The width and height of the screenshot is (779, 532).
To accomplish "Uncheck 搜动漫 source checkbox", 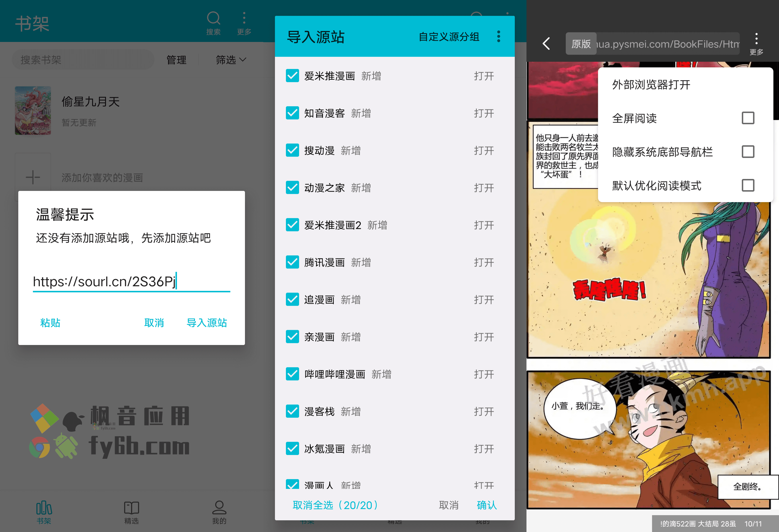I will coord(292,150).
